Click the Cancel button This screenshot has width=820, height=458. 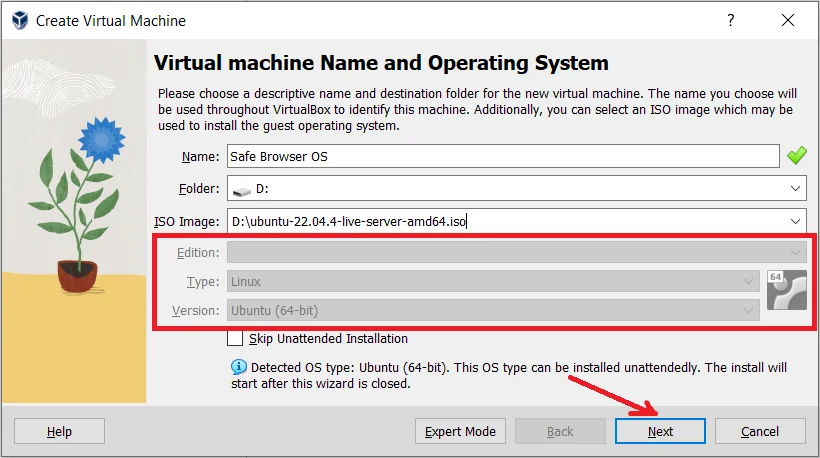(760, 431)
